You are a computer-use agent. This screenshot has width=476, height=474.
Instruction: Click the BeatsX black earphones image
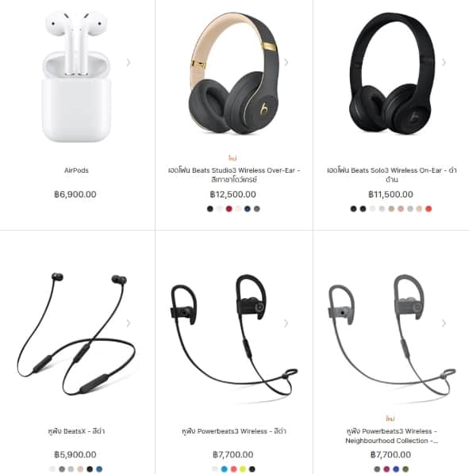(76, 334)
